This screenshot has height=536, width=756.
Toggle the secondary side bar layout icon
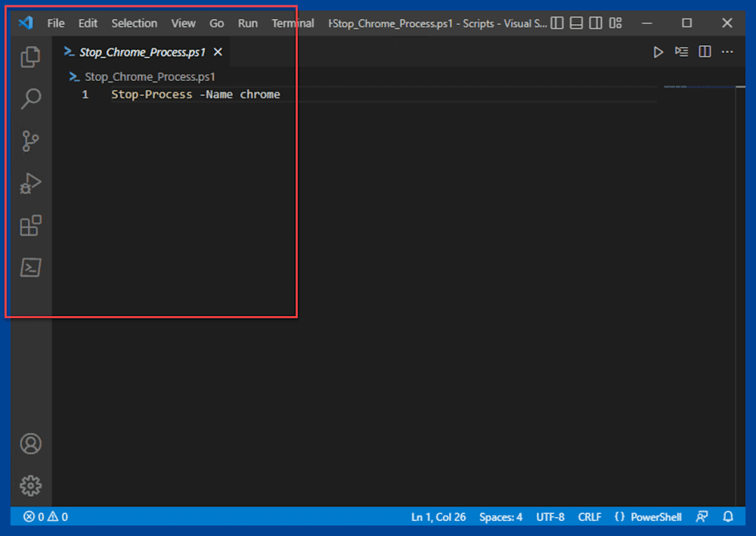(x=596, y=23)
